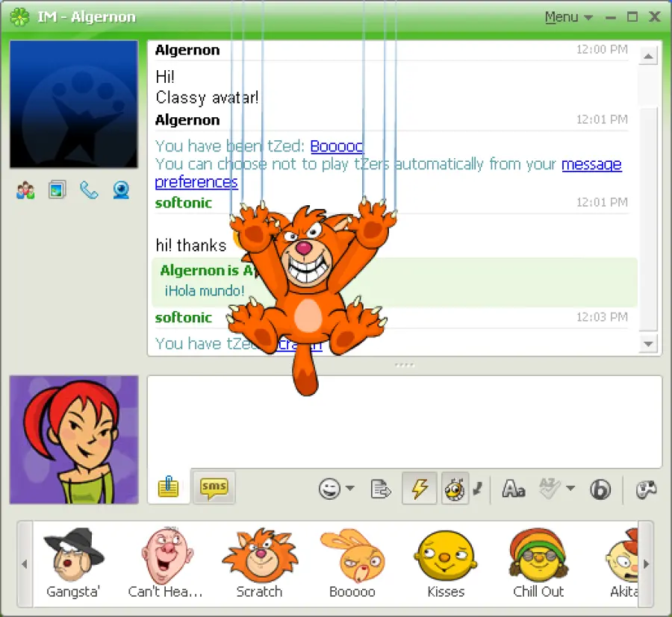Start a voice call with the phone icon
This screenshot has height=617, width=672.
[x=89, y=190]
